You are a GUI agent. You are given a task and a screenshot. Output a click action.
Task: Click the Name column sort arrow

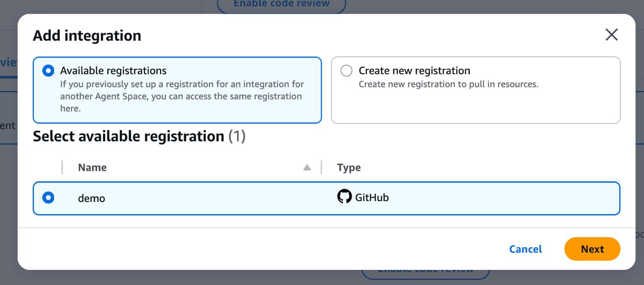click(307, 168)
